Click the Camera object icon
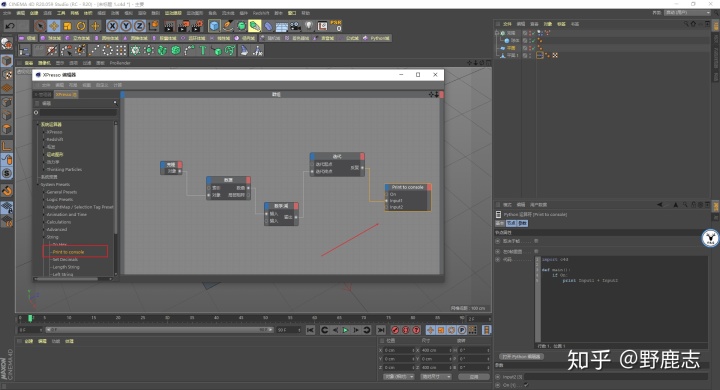Image resolution: width=720 pixels, height=390 pixels. [x=295, y=26]
